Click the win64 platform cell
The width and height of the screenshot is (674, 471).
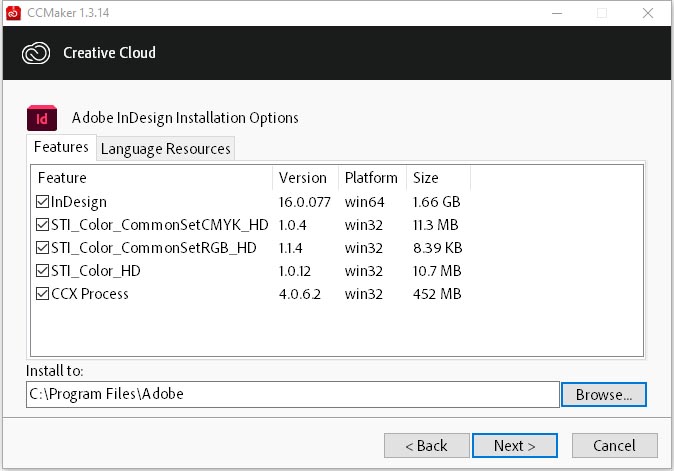[x=365, y=202]
